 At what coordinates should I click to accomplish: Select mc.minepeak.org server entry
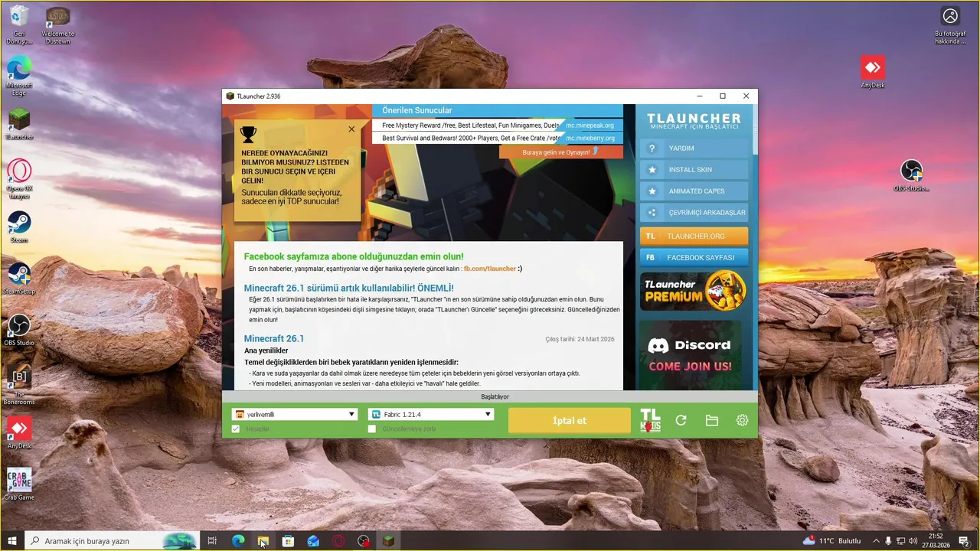(498, 125)
